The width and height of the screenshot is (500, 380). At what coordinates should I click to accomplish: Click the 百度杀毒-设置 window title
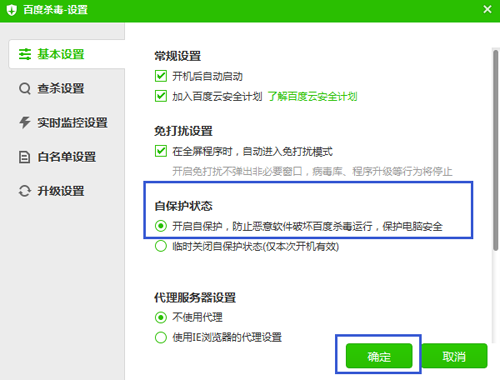55,10
